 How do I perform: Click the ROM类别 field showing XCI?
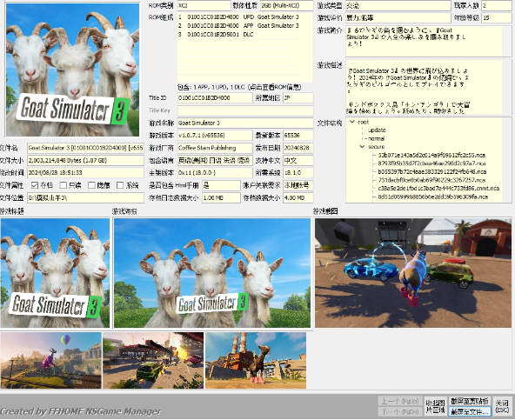click(x=204, y=5)
